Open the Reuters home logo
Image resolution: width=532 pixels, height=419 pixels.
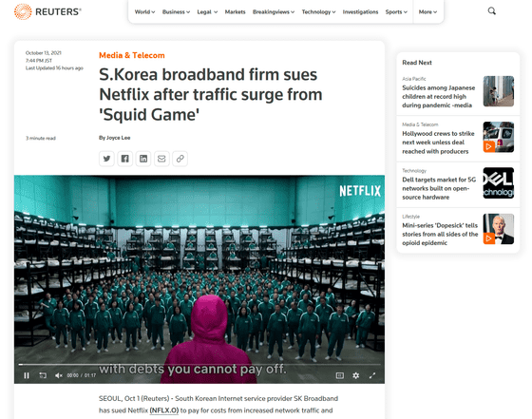[47, 11]
